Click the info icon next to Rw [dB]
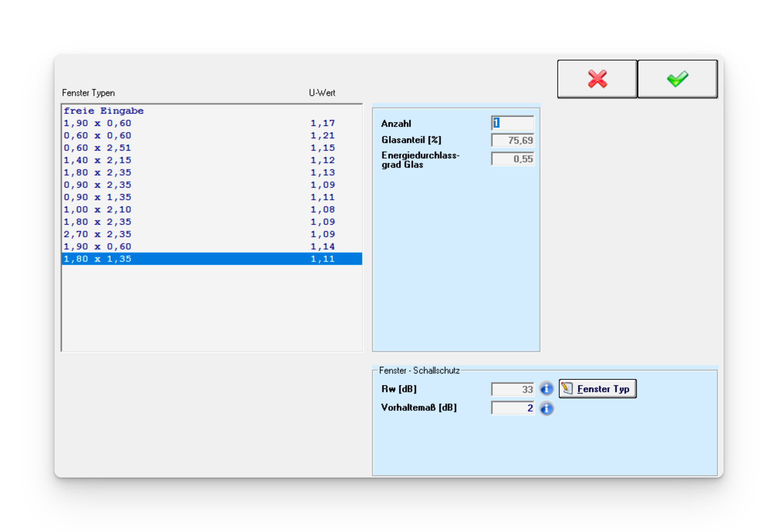Screen dimensions: 778x532 [x=546, y=389]
